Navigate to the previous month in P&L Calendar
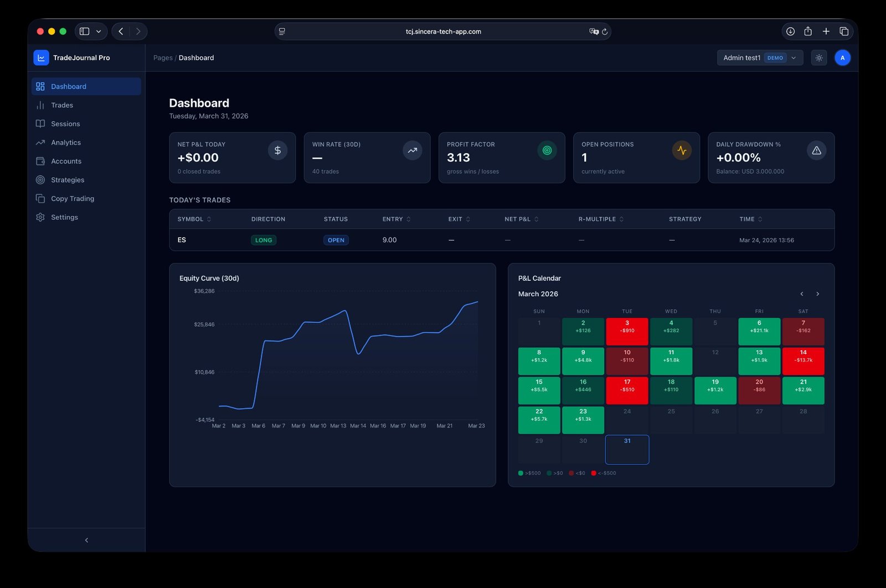This screenshot has width=886, height=588. tap(801, 293)
